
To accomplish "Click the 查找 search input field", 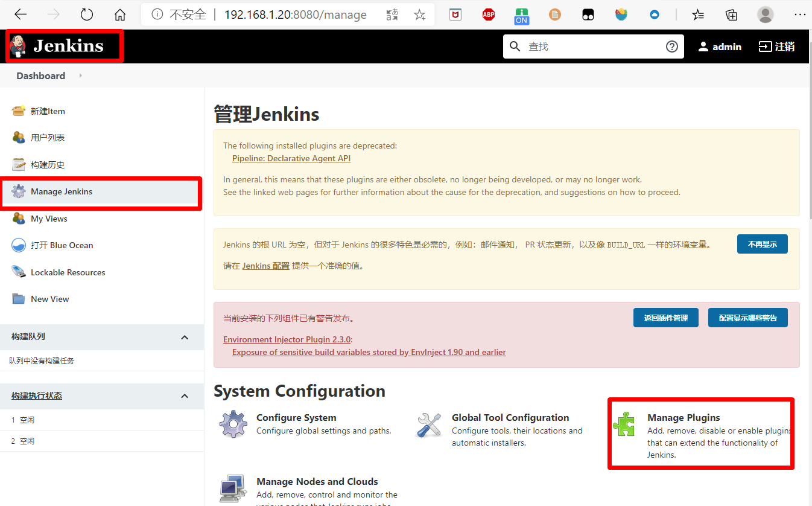I will (593, 46).
